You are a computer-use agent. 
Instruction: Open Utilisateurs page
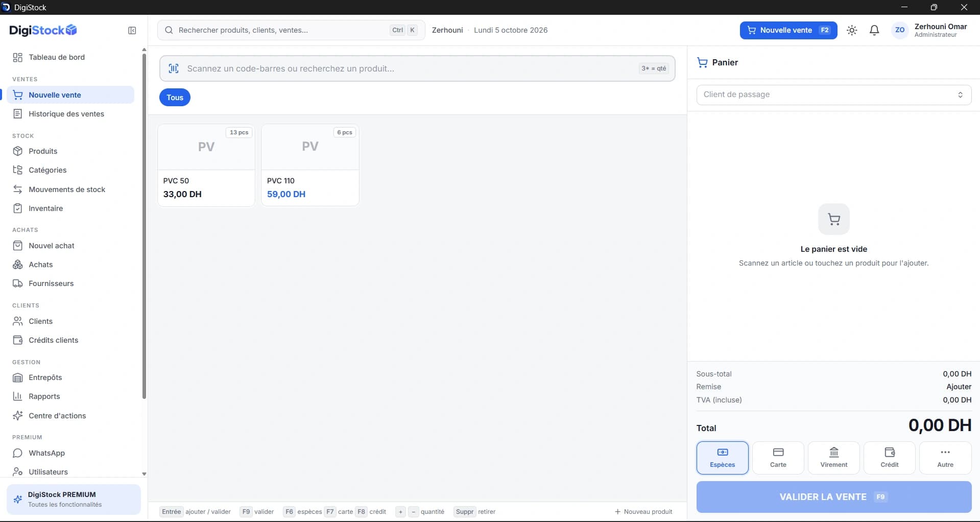click(70, 471)
